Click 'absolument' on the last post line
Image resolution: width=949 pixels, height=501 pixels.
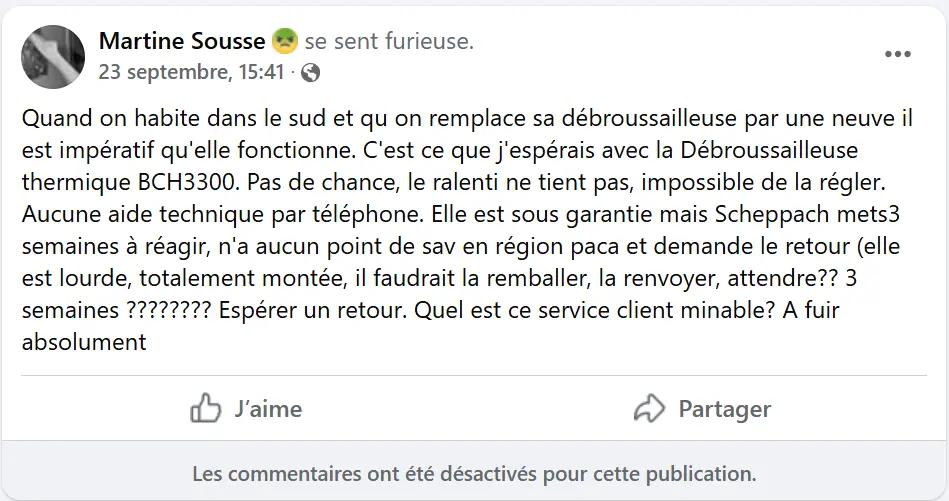84,342
